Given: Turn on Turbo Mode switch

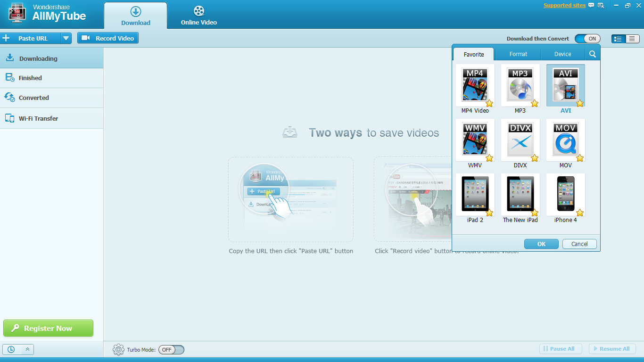Looking at the screenshot, I should (x=171, y=350).
